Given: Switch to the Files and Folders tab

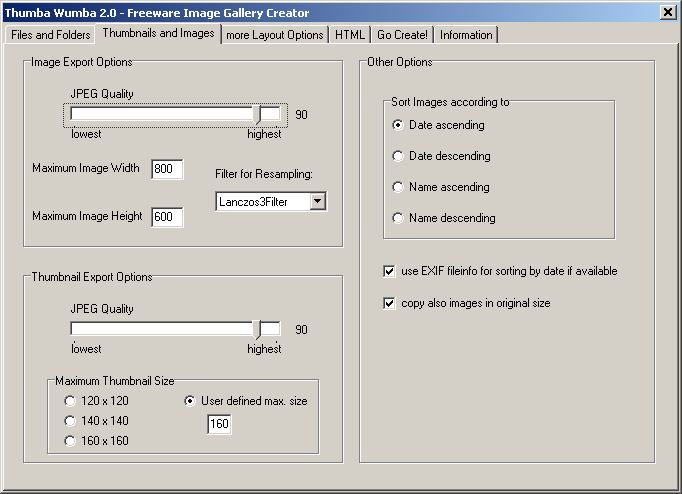Looking at the screenshot, I should [x=50, y=34].
